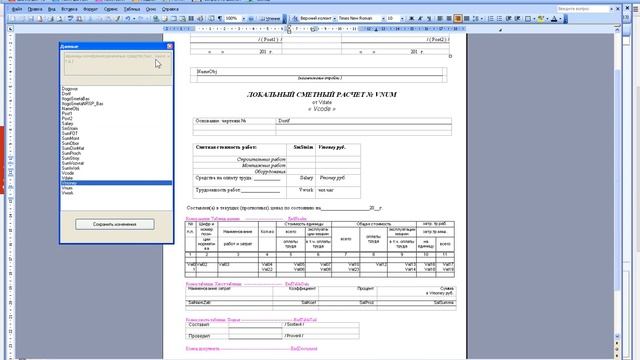Open the Справка menu
This screenshot has height=360, width=640.
point(170,9)
